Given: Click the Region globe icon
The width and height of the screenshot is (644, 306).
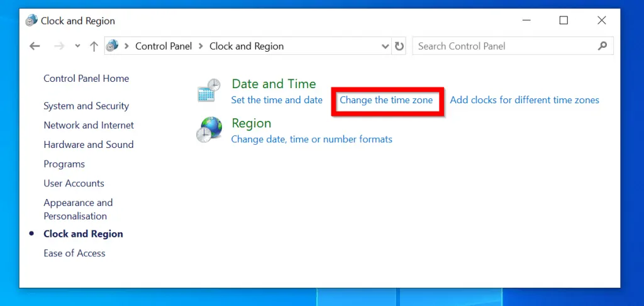Looking at the screenshot, I should point(209,130).
